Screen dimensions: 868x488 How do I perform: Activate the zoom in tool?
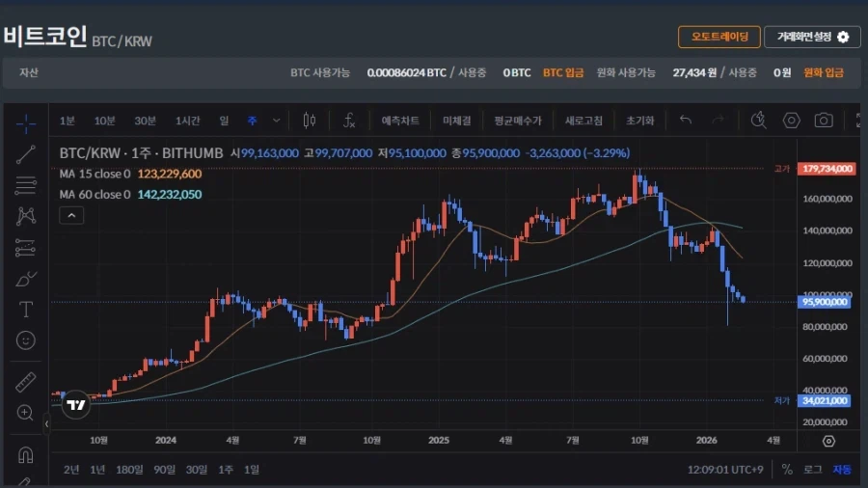[x=25, y=413]
